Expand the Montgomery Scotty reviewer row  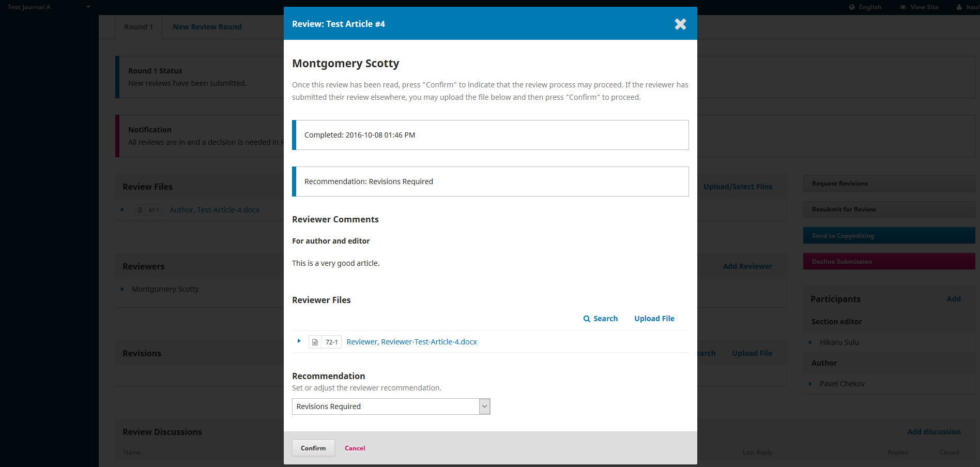tap(122, 289)
